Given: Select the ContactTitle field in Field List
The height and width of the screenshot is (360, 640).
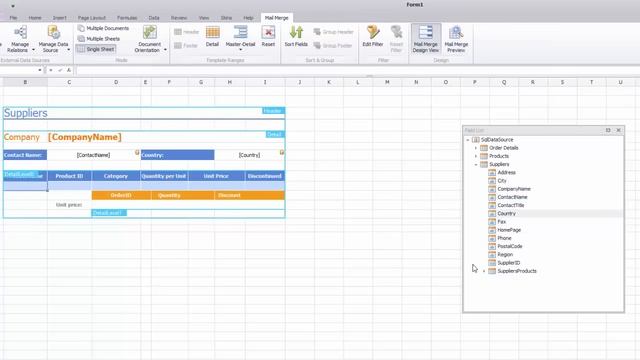Looking at the screenshot, I should click(511, 205).
